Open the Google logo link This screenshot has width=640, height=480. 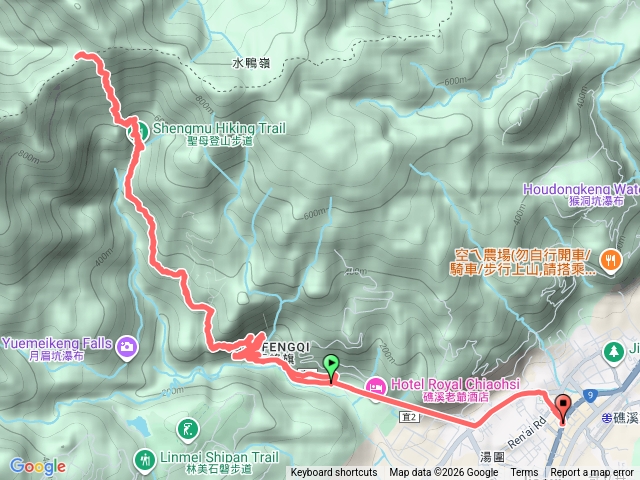tap(38, 466)
